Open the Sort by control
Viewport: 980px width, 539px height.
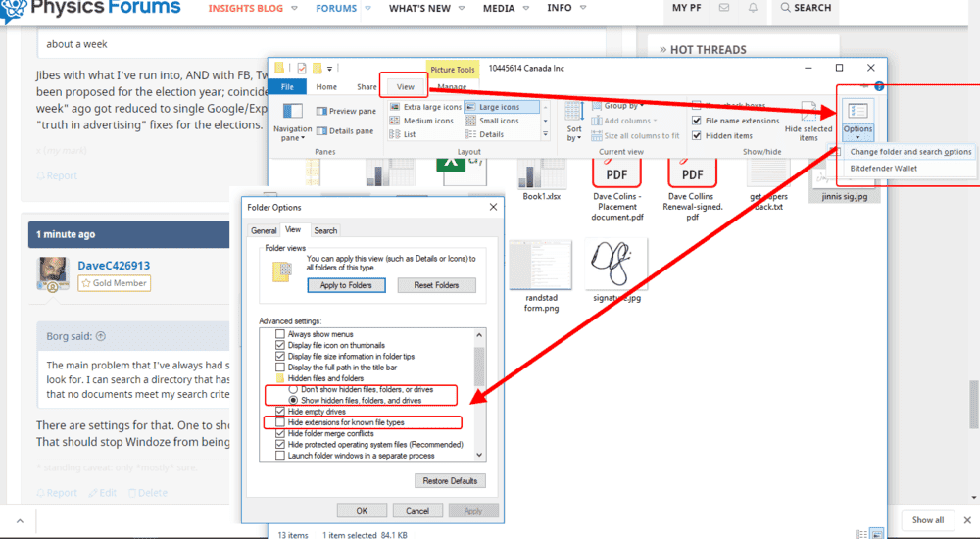(573, 122)
